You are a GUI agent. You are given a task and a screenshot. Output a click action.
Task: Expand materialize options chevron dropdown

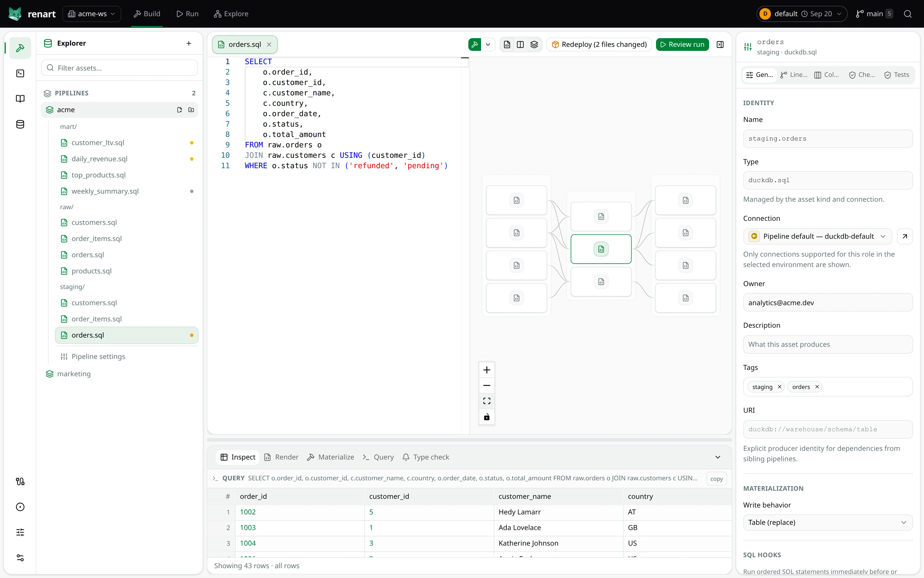[488, 44]
